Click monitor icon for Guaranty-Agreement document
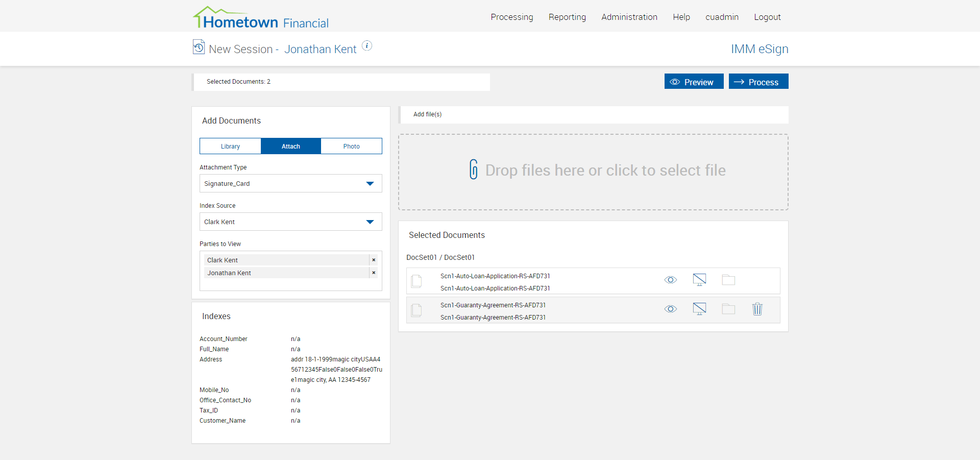The height and width of the screenshot is (460, 980). pos(699,309)
